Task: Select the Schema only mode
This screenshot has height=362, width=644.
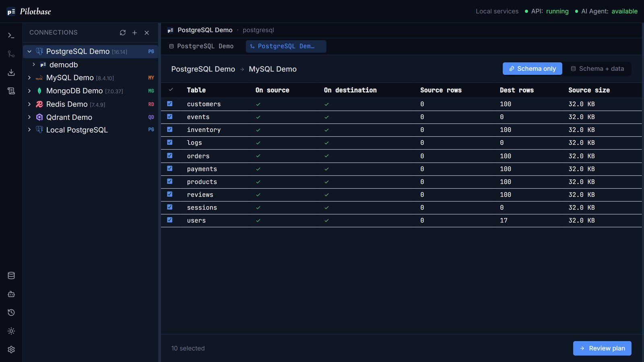Action: tap(532, 69)
